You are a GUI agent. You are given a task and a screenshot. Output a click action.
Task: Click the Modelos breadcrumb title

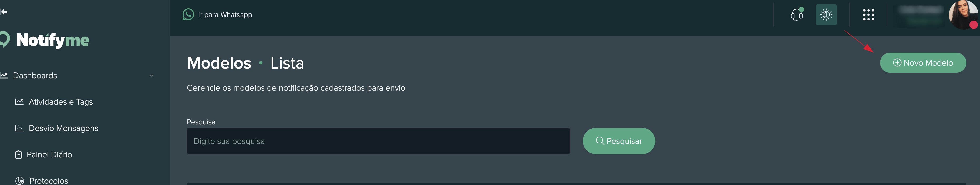pyautogui.click(x=219, y=63)
